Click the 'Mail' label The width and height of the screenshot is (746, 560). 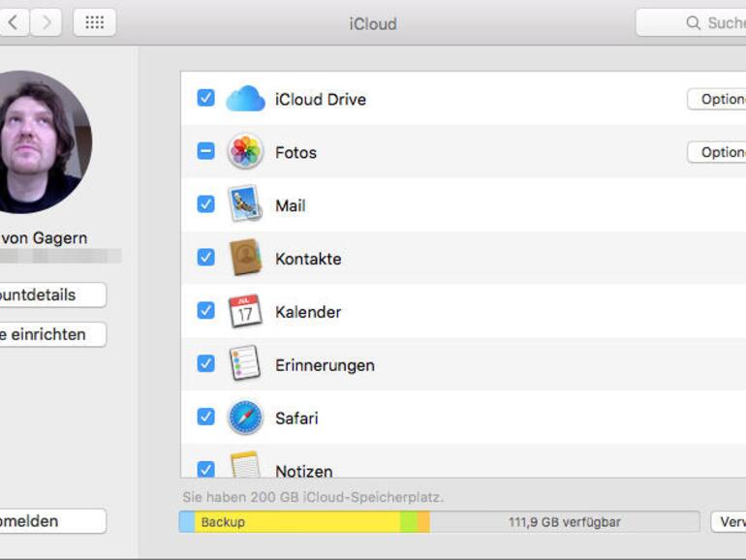click(291, 206)
